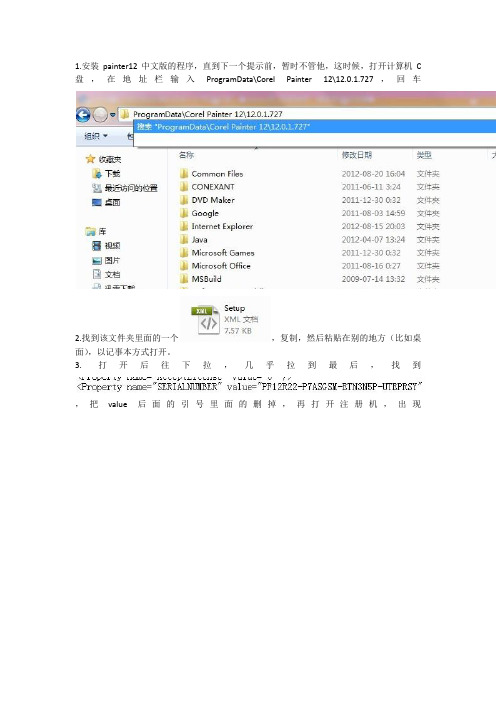
Task: Click the CONEXANT folder icon
Action: coord(184,187)
